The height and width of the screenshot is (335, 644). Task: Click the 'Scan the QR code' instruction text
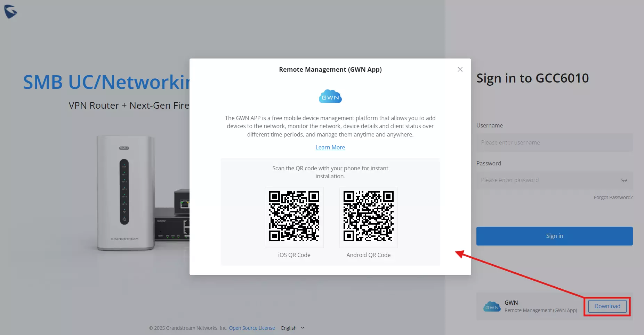click(330, 172)
